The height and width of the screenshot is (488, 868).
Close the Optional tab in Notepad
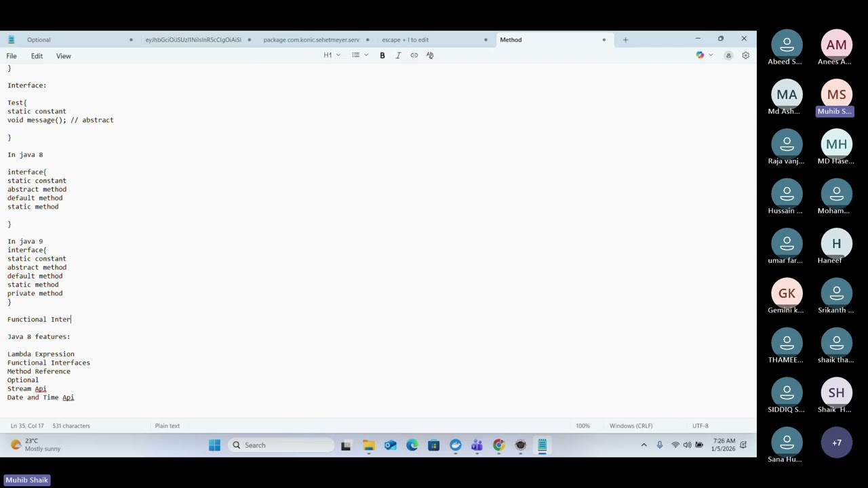pos(131,40)
